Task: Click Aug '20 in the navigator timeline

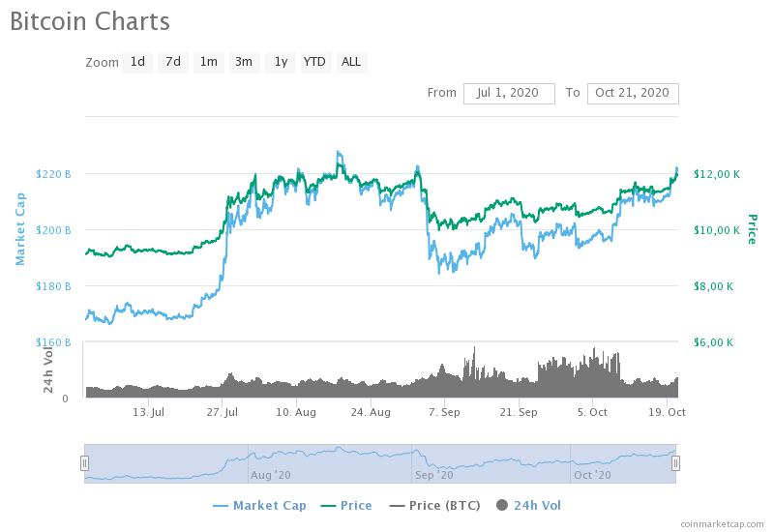Action: coord(270,475)
